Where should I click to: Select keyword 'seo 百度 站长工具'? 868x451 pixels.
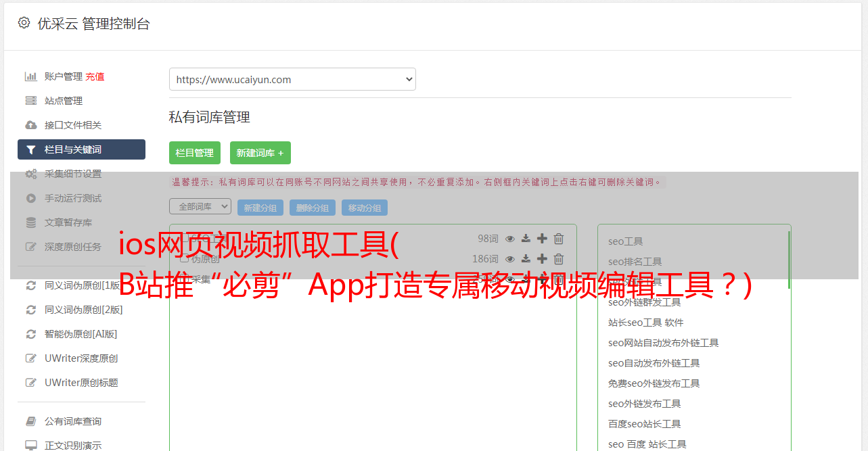[x=647, y=444]
